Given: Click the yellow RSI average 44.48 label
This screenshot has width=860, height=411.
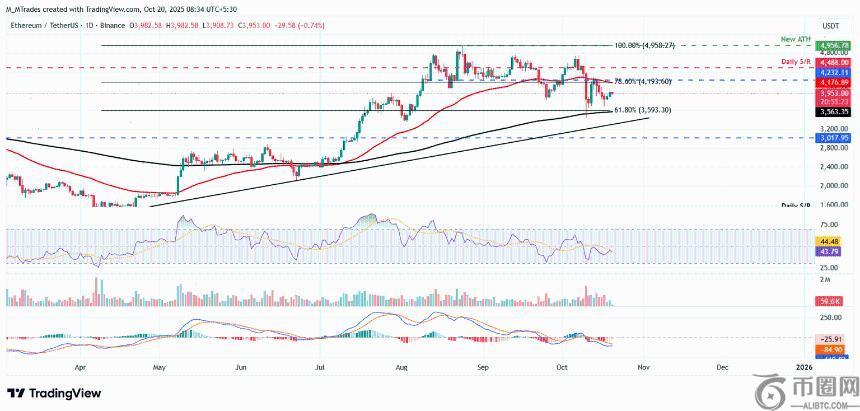Looking at the screenshot, I should 829,240.
